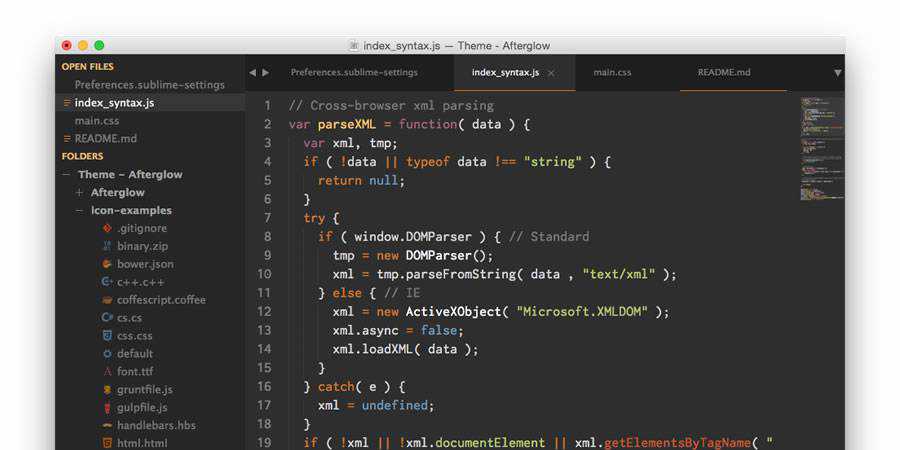Click the gruntfile.js icon in sidebar
Screen dimensions: 900x450
(107, 390)
